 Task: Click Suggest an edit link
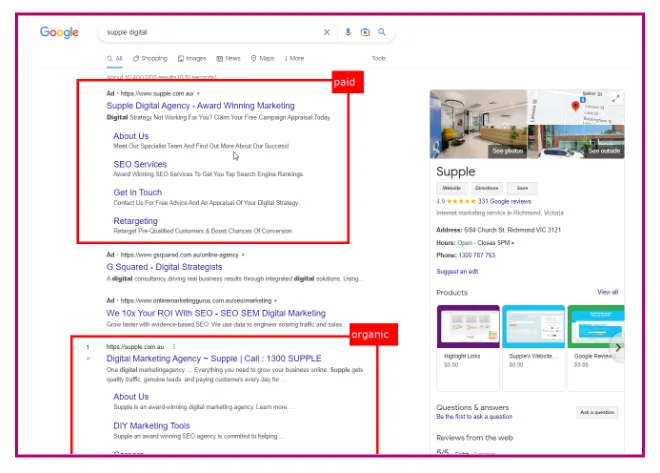[457, 272]
